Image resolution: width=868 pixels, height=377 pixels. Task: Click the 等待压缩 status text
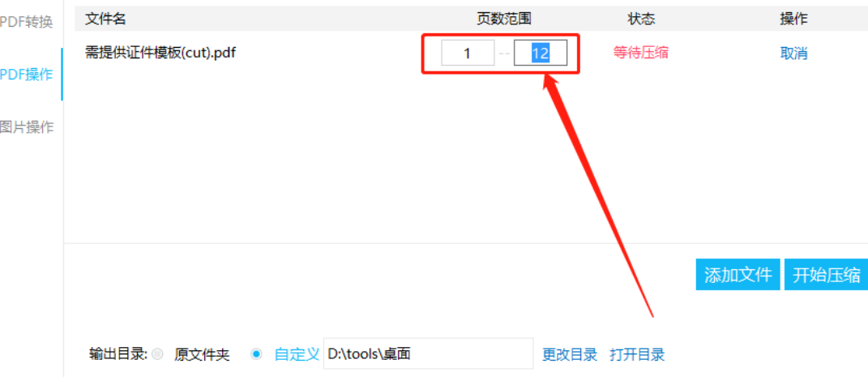click(640, 53)
